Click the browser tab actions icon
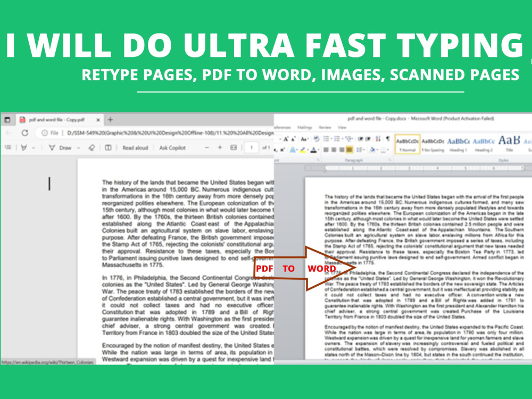 pos(7,120)
